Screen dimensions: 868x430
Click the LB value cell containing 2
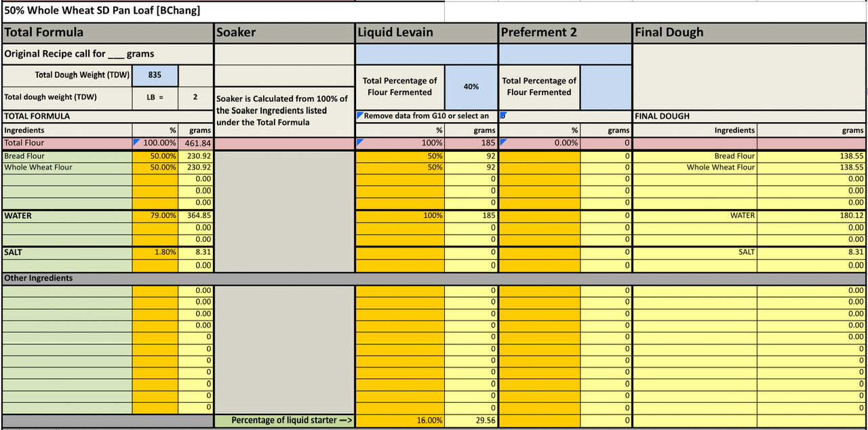[195, 97]
